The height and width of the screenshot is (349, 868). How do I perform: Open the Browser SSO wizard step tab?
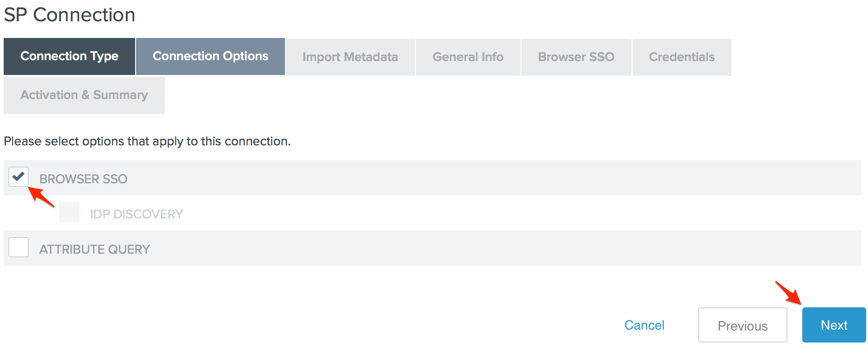click(x=576, y=57)
